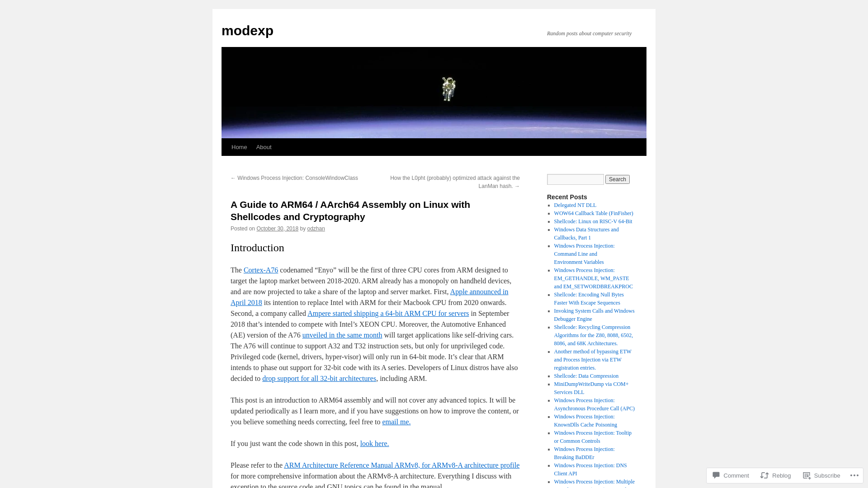Open Shellcode Linux on RISC-V 64-Bit post
This screenshot has height=488, width=868.
click(593, 221)
